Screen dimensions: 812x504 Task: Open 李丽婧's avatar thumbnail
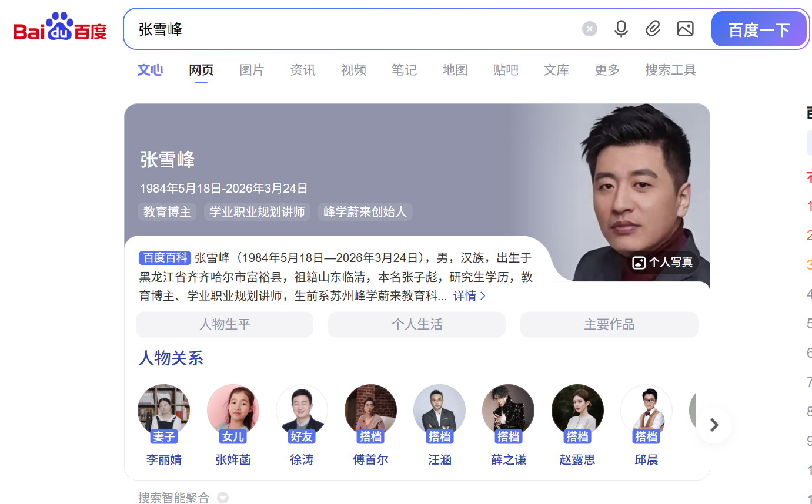click(164, 411)
